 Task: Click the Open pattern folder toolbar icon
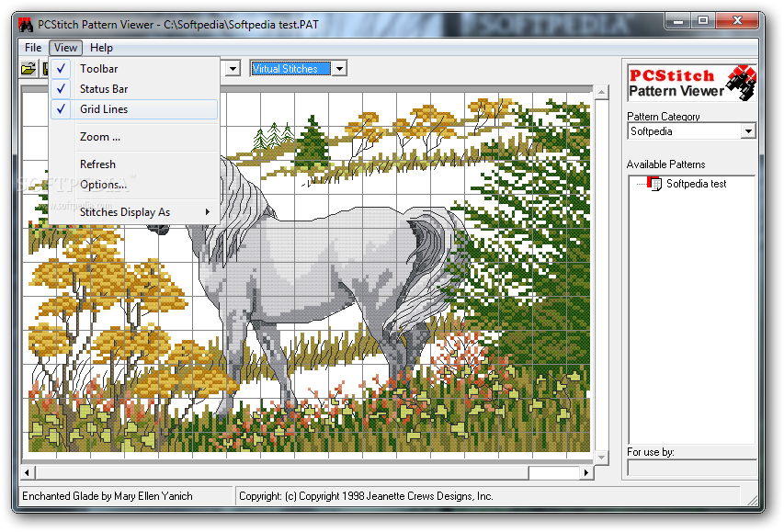tap(28, 69)
